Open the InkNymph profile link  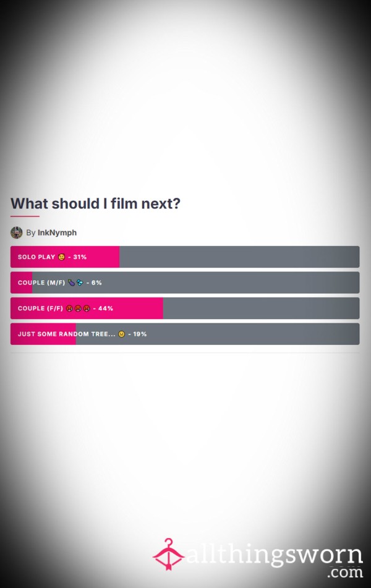point(57,232)
